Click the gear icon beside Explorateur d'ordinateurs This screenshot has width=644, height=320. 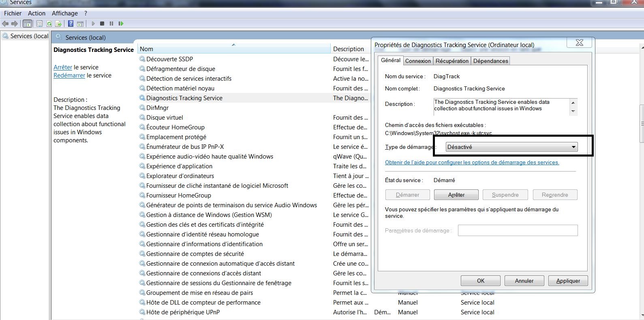tap(142, 176)
